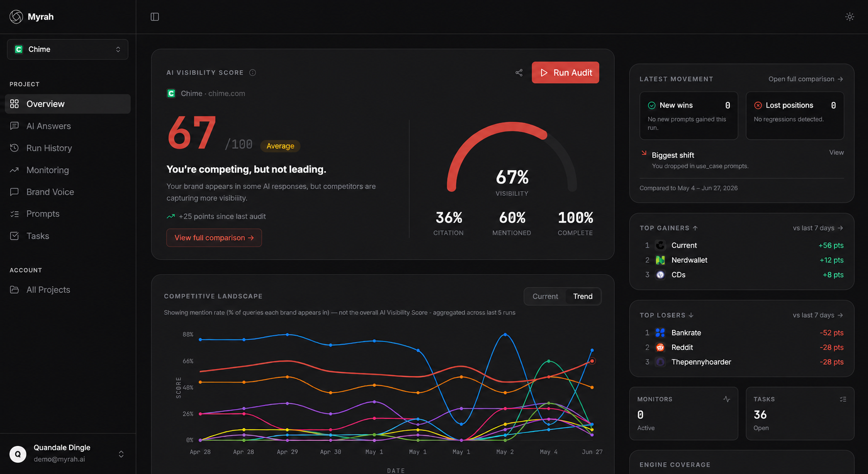
Task: Toggle the sidebar collapse icon
Action: [155, 17]
